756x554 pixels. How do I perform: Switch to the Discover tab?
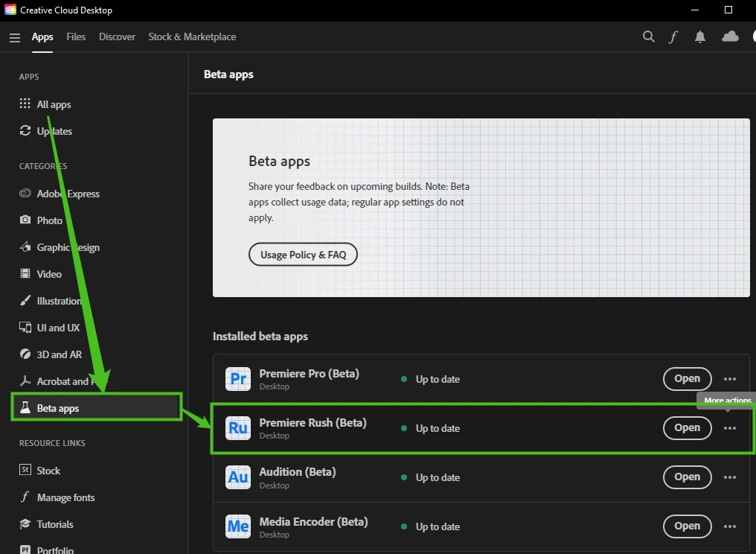coord(117,36)
